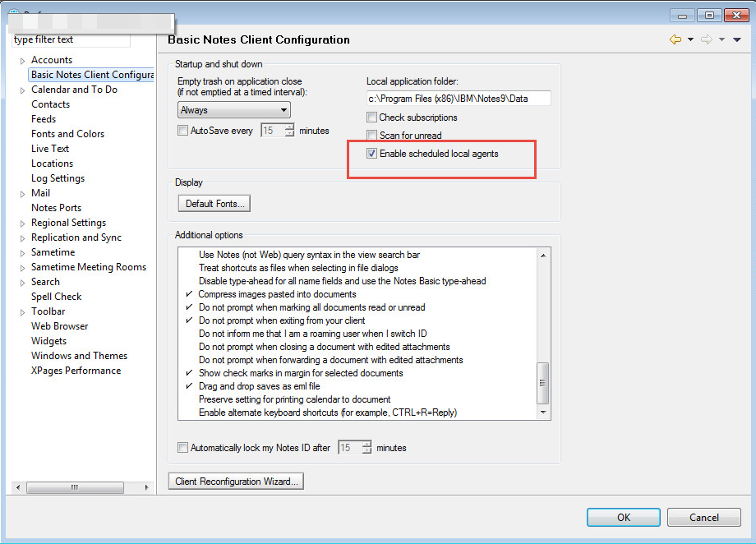Click tree panel scroll left arrow
Image resolution: width=756 pixels, height=544 pixels.
pos(18,487)
